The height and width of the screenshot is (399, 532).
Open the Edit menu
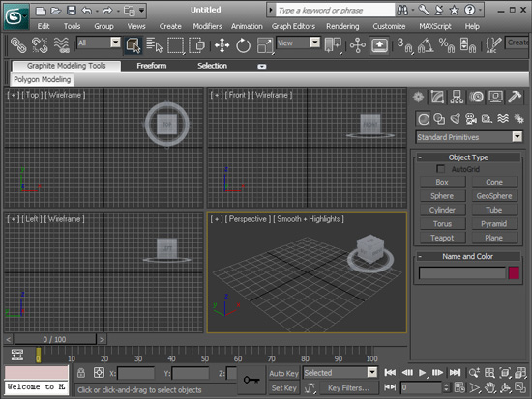coord(44,26)
